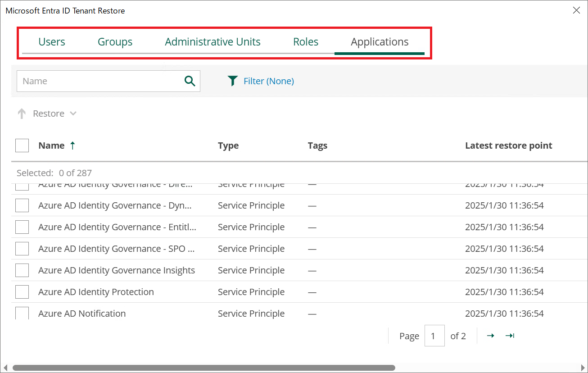
Task: Switch to the Users tab
Action: 52,42
